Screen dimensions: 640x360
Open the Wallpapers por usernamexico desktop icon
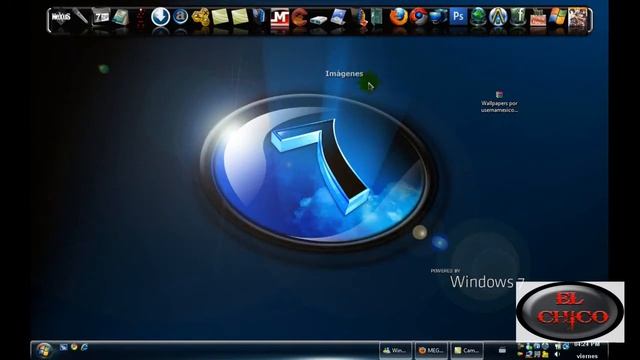point(499,102)
